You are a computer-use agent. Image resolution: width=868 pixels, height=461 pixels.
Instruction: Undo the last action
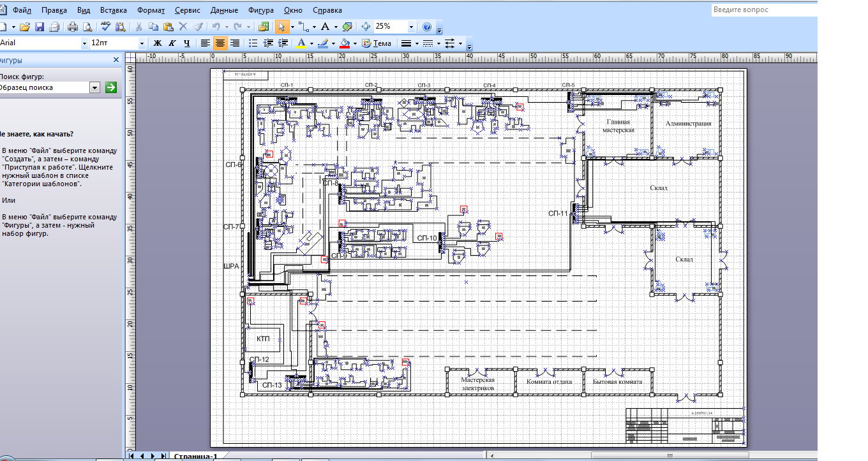tap(216, 27)
